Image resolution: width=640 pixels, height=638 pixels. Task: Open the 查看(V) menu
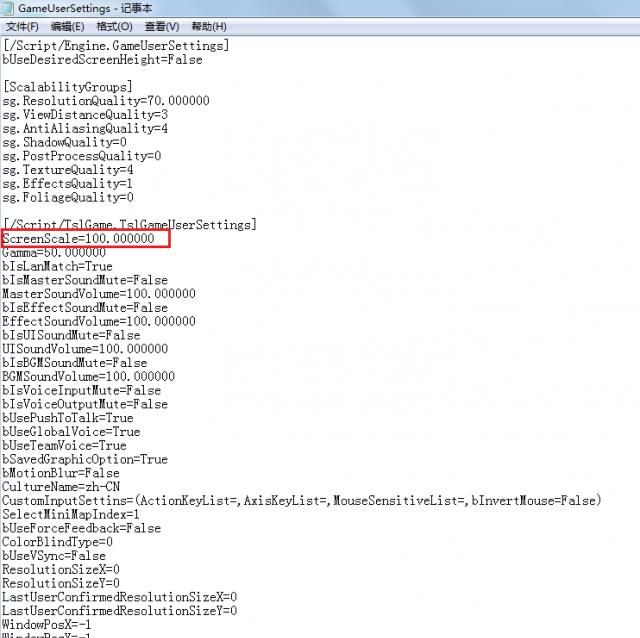(162, 27)
